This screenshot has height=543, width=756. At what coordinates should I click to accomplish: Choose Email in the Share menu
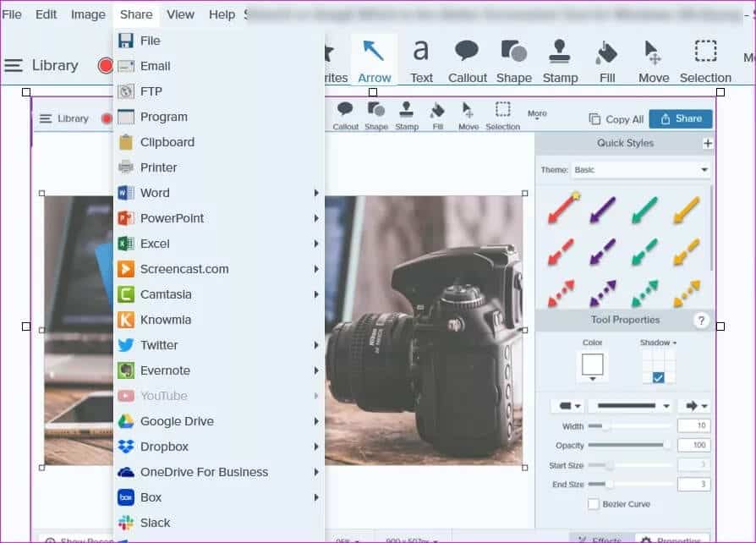219,66
